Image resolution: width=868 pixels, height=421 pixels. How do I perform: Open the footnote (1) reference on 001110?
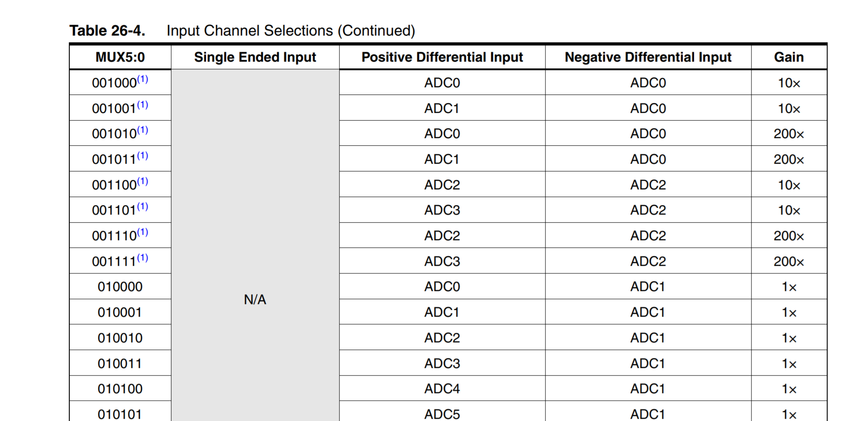click(x=143, y=233)
